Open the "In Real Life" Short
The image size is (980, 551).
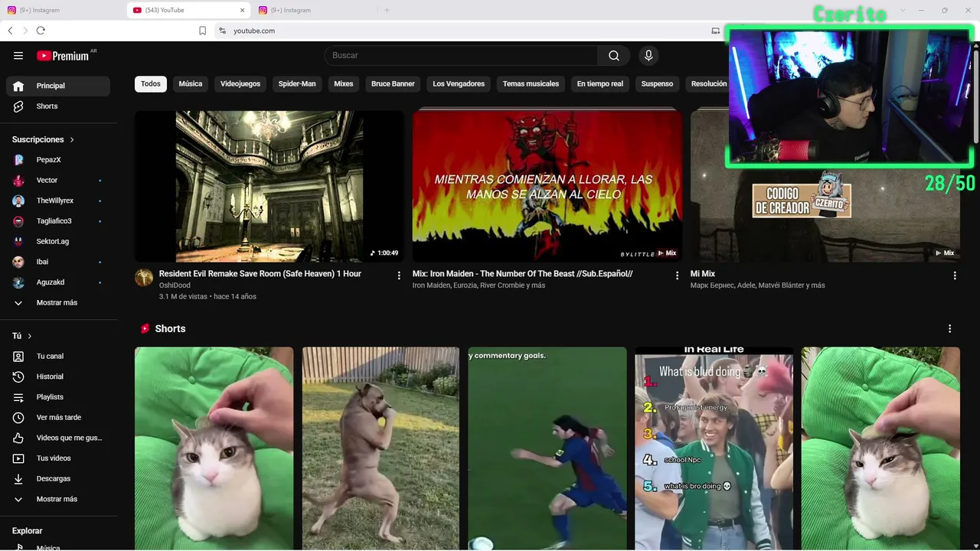pyautogui.click(x=714, y=448)
